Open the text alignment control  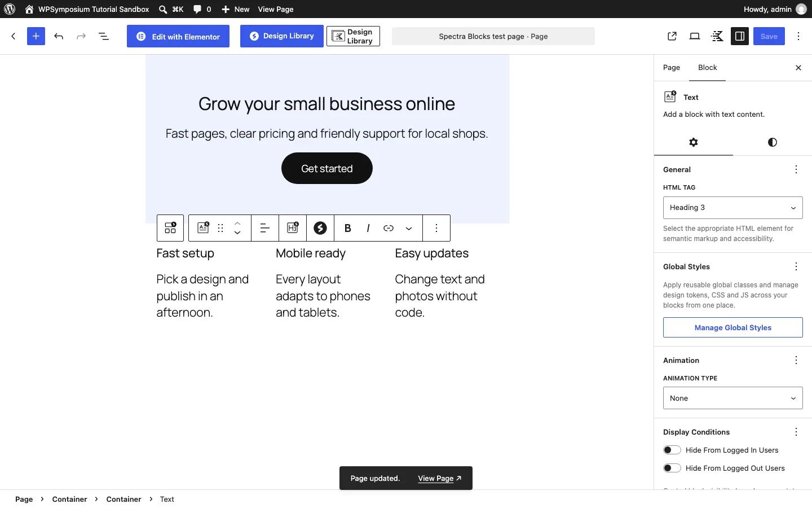point(265,228)
